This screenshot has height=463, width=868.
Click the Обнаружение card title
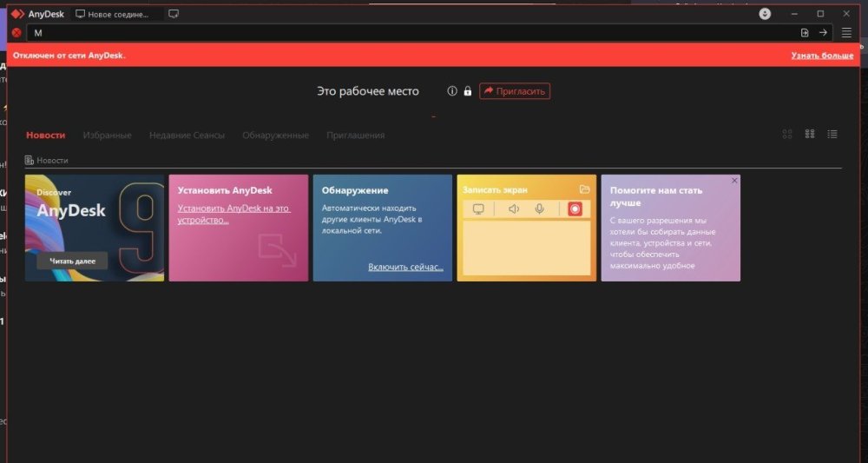point(355,190)
